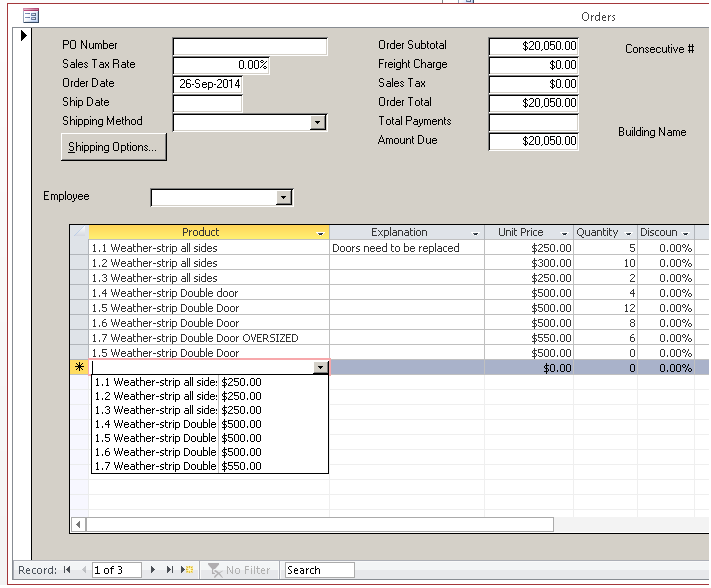Open the Unit Price column filter arrow
Screen dimensions: 711x588
(x=564, y=233)
